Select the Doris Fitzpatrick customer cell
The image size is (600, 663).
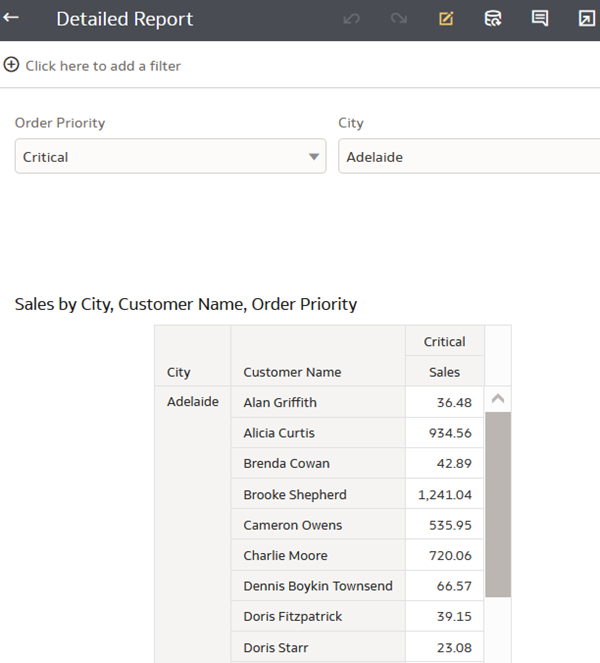click(318, 616)
